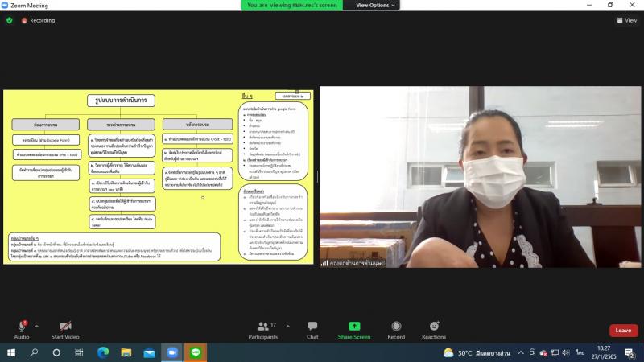Open the View Options dropdown
The height and width of the screenshot is (362, 644).
(x=375, y=6)
